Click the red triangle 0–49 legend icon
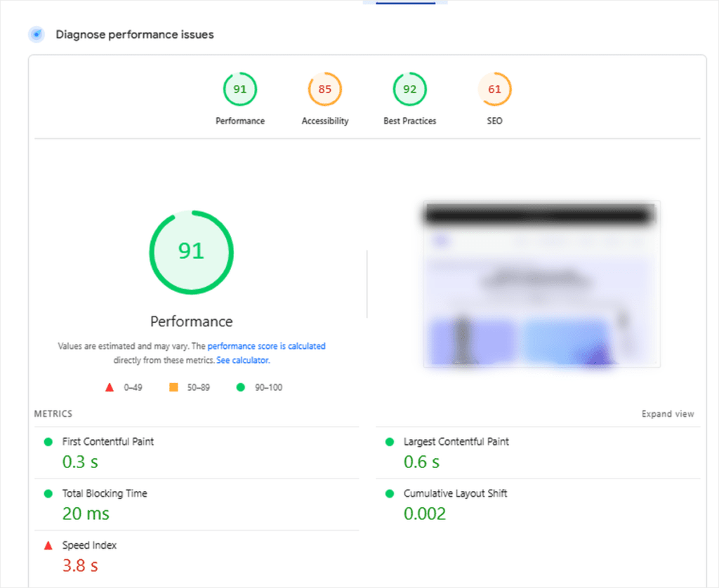The height and width of the screenshot is (588, 719). point(110,387)
